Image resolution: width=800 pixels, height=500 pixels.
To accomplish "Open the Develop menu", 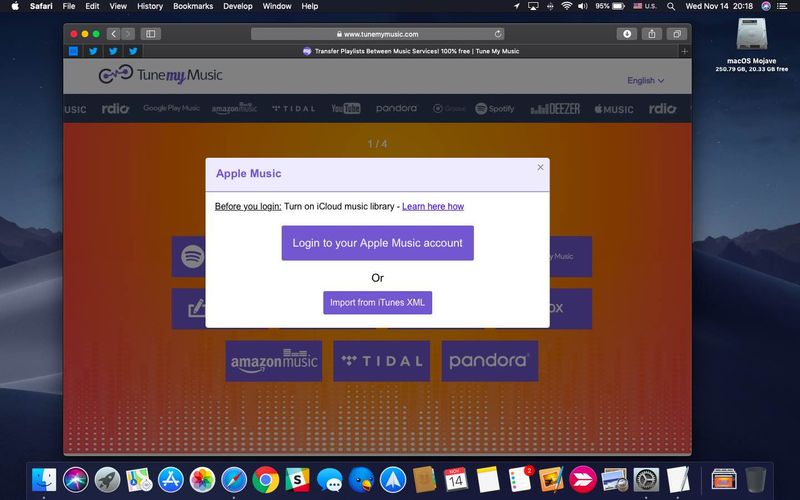I will [x=238, y=6].
